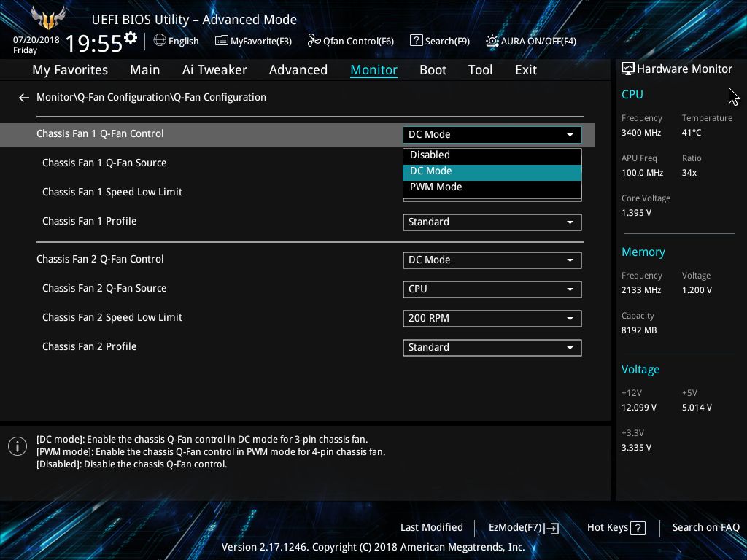Image resolution: width=747 pixels, height=560 pixels.
Task: Open the Chassis Fan 2 Q-Fan Control dropdown
Action: click(x=492, y=260)
